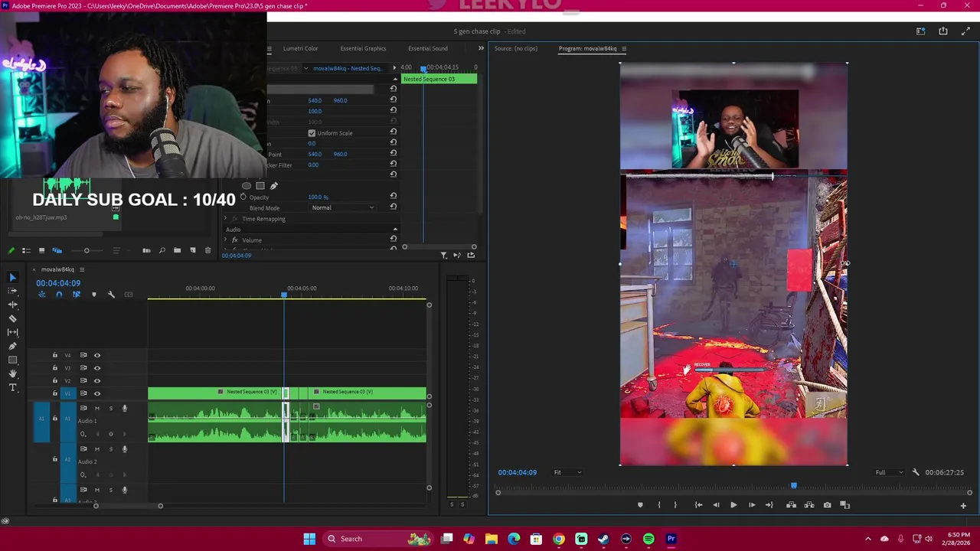The image size is (980, 551).
Task: Select the Track Select Forward tool
Action: (x=13, y=291)
